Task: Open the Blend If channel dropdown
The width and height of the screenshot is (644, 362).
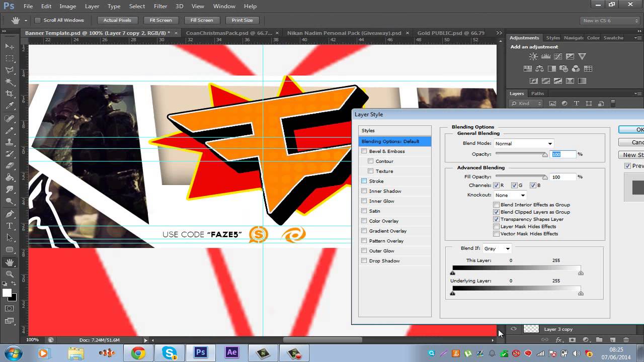Action: [497, 248]
